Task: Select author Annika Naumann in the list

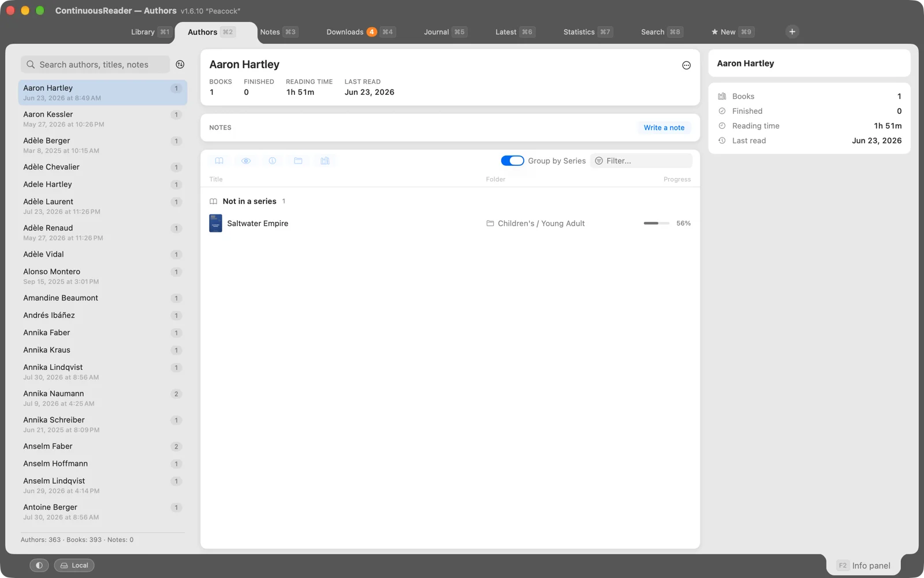Action: 103,398
